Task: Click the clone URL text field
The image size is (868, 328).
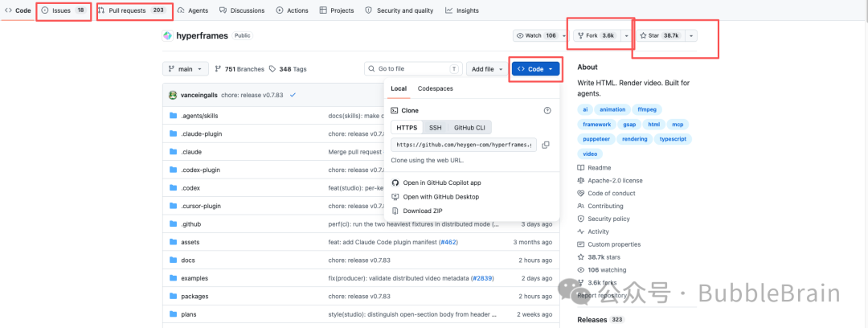Action: pos(464,146)
